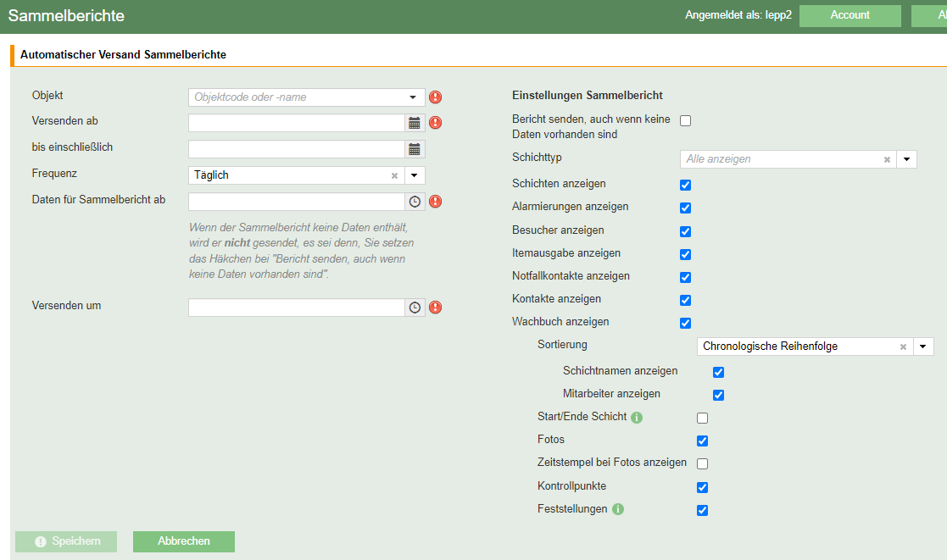Open the Schichttyp dropdown arrow
Viewport: 947px width, 560px height.
[x=906, y=159]
